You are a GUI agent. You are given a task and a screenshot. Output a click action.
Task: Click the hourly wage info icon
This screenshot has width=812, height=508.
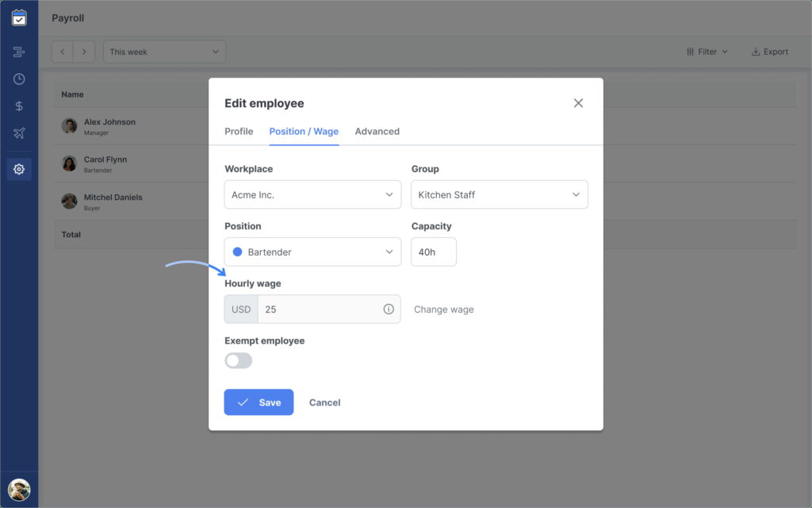389,309
